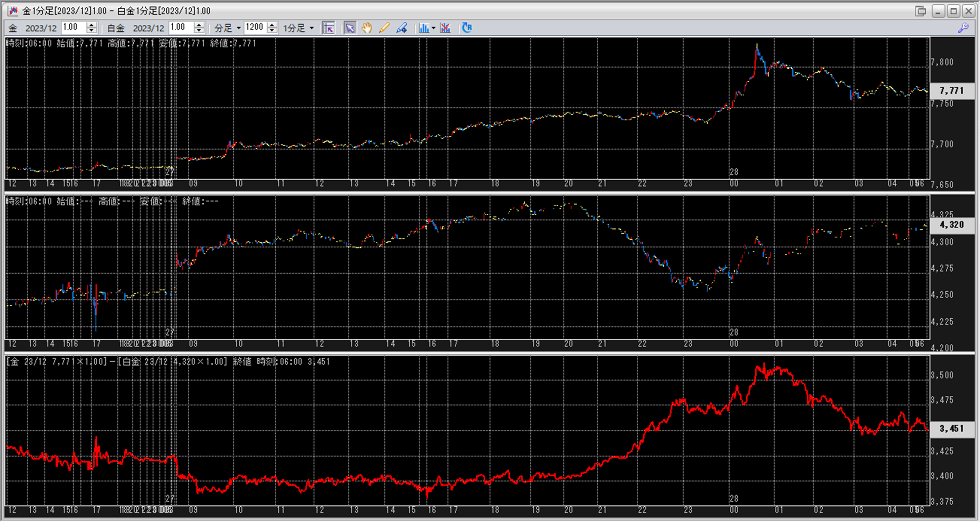
Task: Click the 7,771 current price marker
Action: pyautogui.click(x=951, y=91)
